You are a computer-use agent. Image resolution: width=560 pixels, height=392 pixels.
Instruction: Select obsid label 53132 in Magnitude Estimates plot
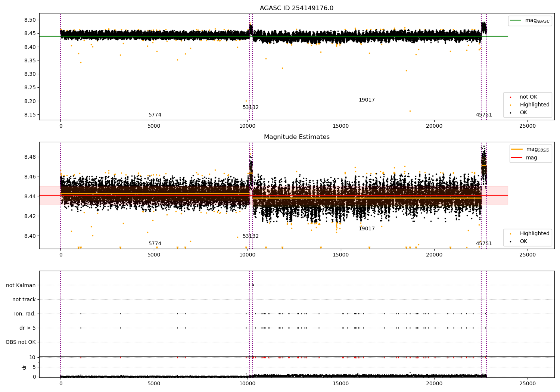[x=251, y=236]
